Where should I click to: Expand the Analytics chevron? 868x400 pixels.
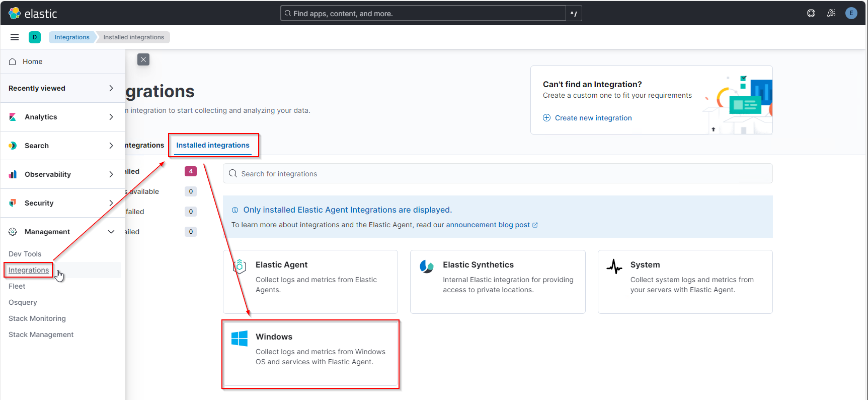point(111,117)
